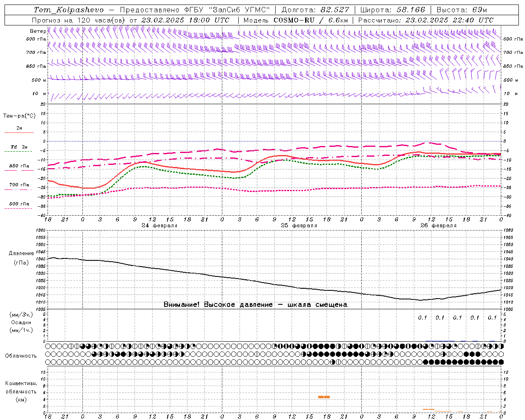Click the (мм/1ч.) precipitation unit label

point(21,330)
